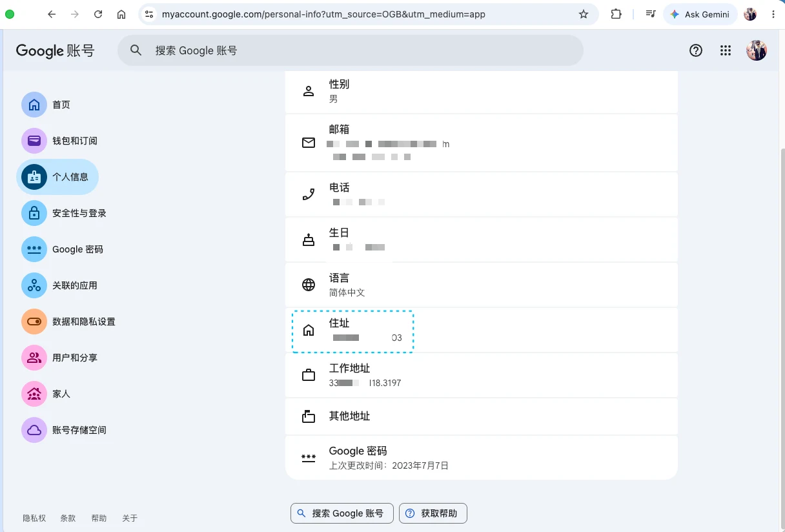Open the 住址 row
This screenshot has width=785, height=532.
tap(482, 330)
